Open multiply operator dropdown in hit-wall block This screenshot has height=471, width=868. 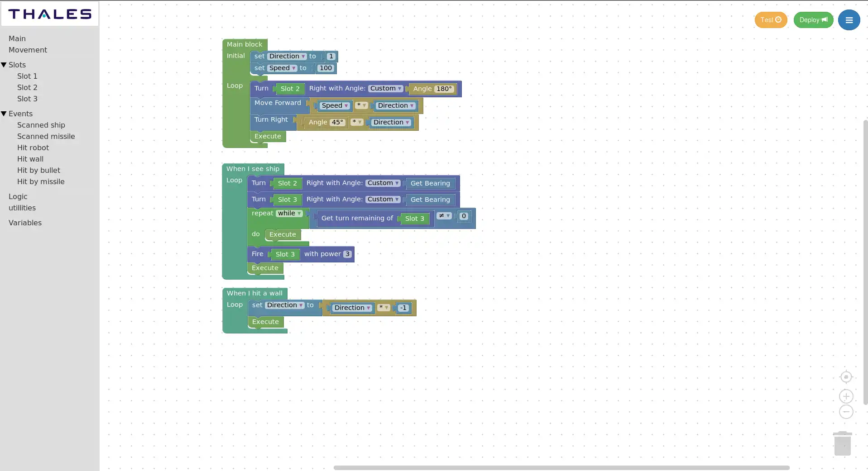(384, 307)
